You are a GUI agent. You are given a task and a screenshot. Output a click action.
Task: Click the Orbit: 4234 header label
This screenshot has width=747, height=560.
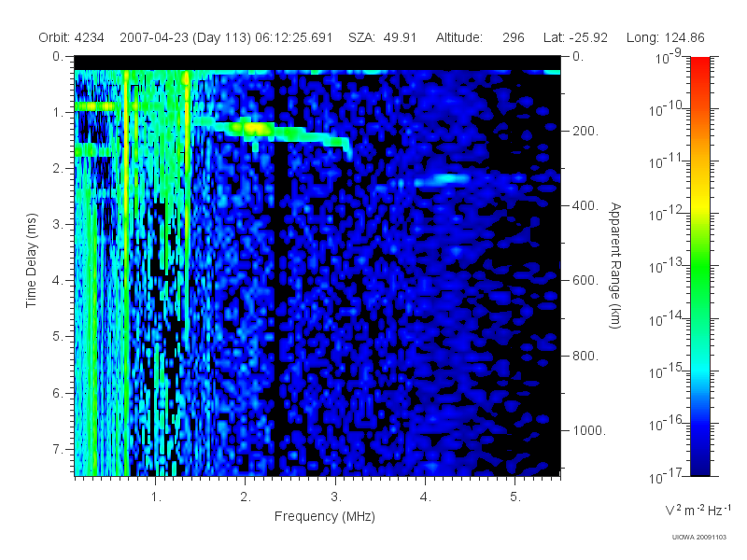71,37
